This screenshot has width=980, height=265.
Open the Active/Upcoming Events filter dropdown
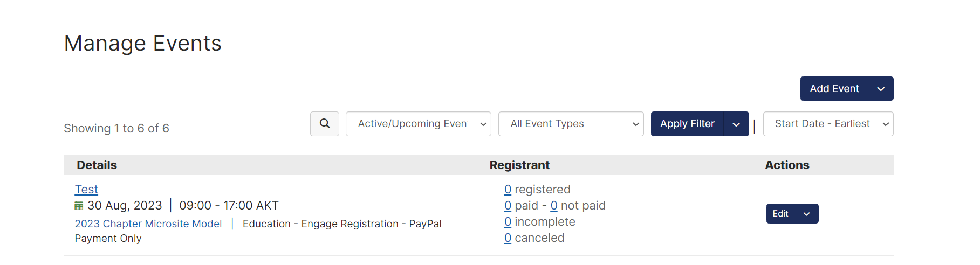tap(418, 124)
